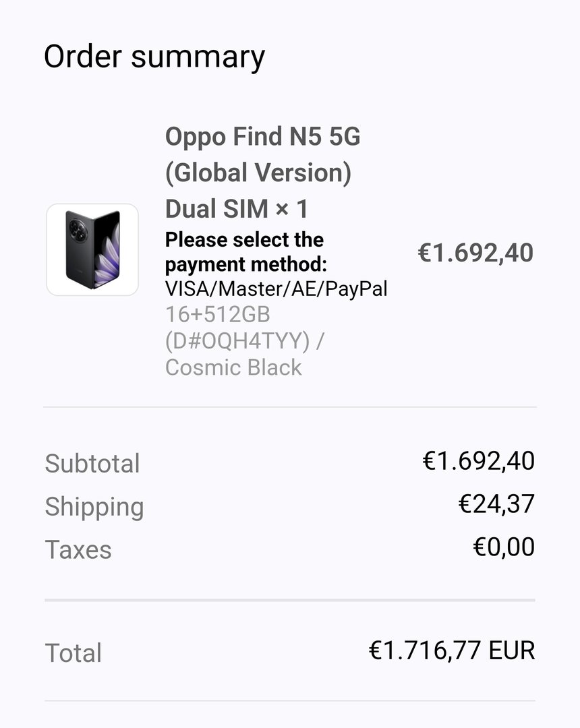Click the €0,00 taxes amount

coord(504,547)
